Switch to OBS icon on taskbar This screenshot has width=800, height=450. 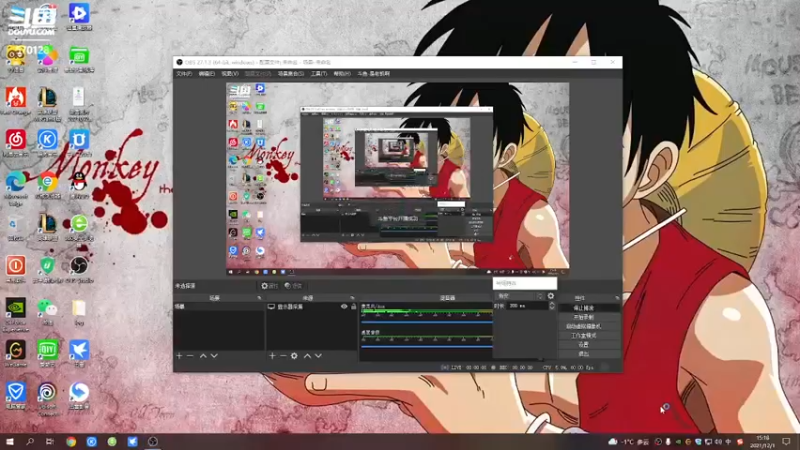point(153,441)
